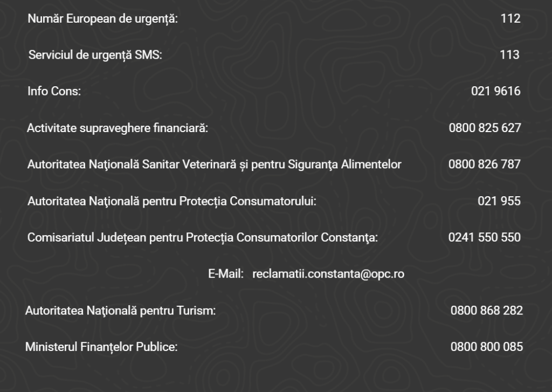Image resolution: width=552 pixels, height=392 pixels.
Task: Click the SMS emergency service number 113
Action: tap(509, 54)
